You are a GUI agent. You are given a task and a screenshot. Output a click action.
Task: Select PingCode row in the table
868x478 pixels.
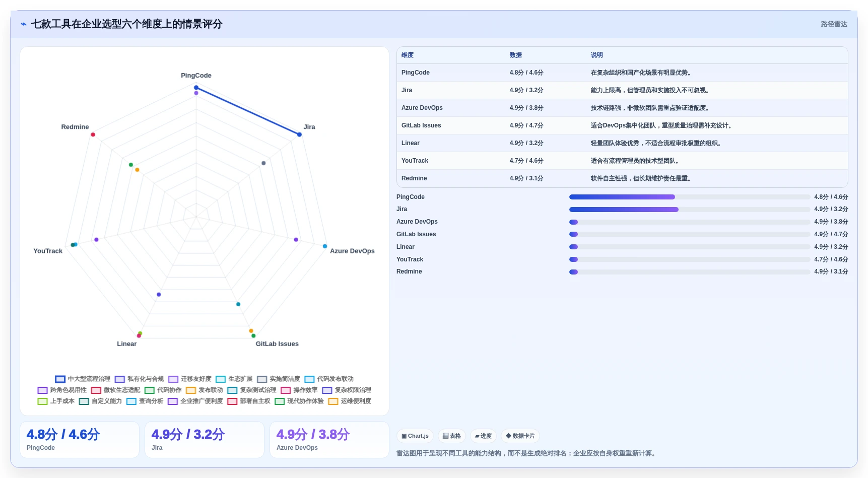click(x=622, y=73)
